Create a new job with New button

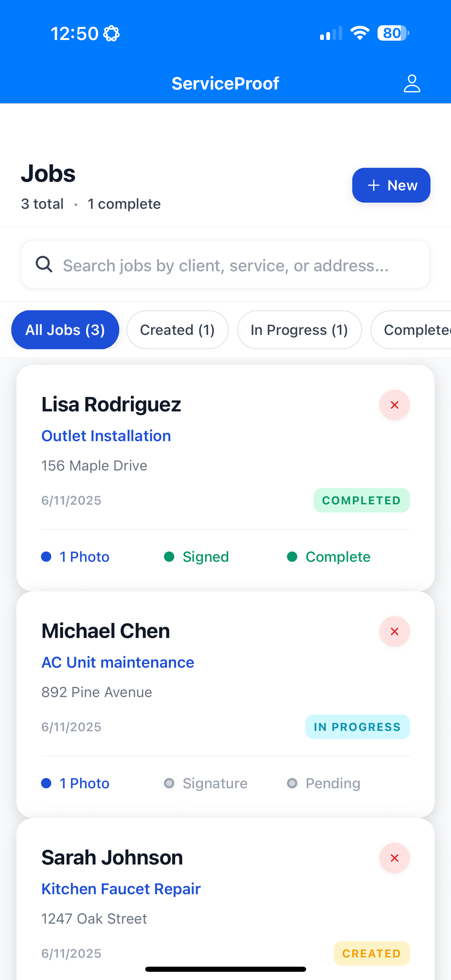pyautogui.click(x=391, y=185)
